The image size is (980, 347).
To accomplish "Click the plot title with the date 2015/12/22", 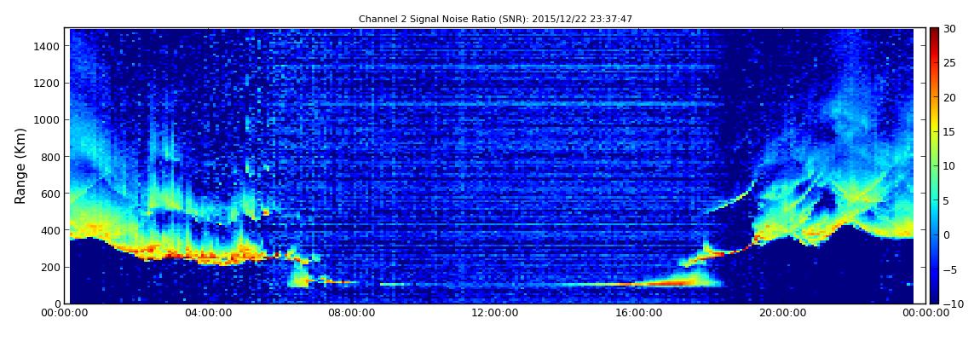I will pyautogui.click(x=495, y=20).
